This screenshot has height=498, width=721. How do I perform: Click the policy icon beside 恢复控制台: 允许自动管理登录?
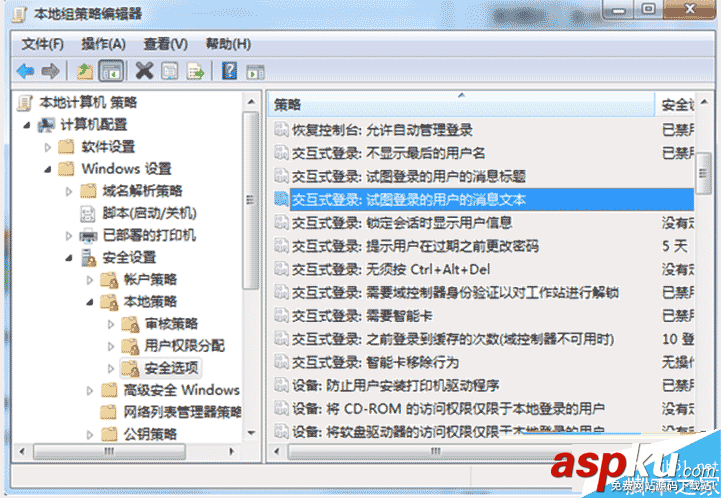(x=281, y=130)
